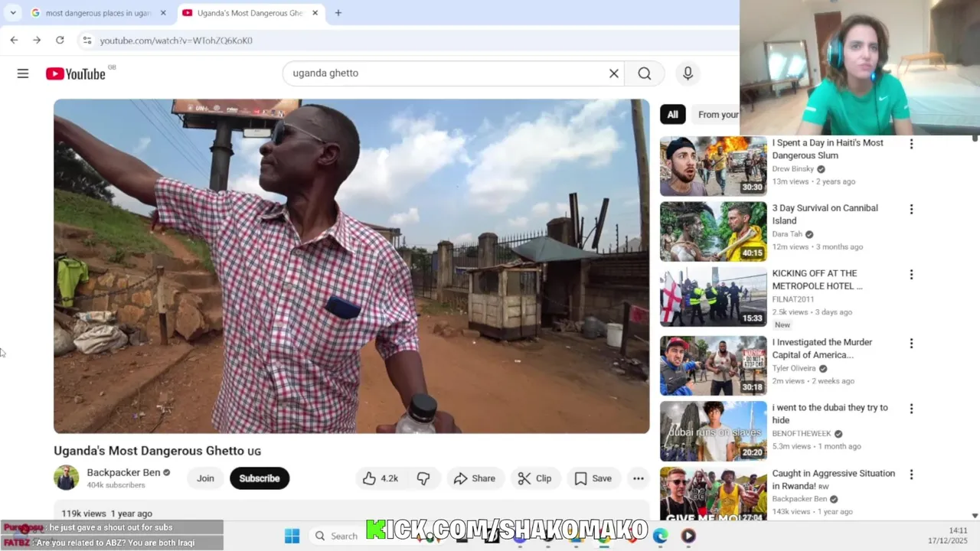The image size is (980, 551).
Task: Create a Clip of the video
Action: pos(534,478)
